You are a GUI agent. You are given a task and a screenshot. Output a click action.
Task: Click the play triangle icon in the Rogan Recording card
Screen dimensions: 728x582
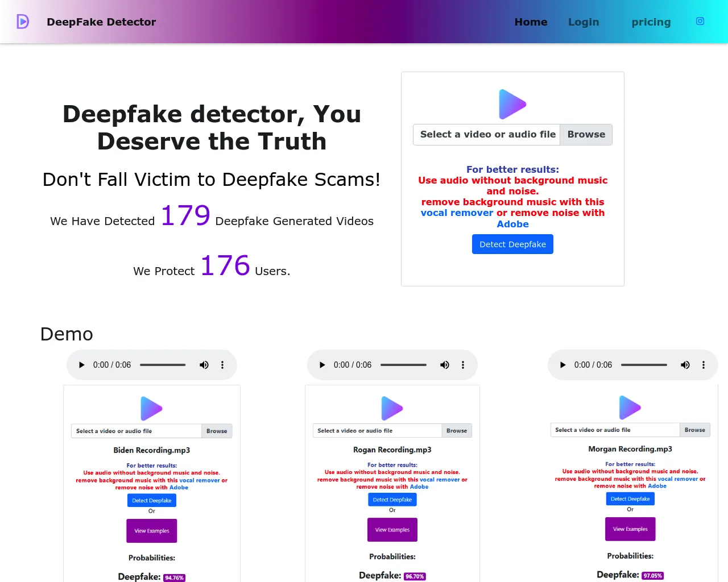coord(392,408)
